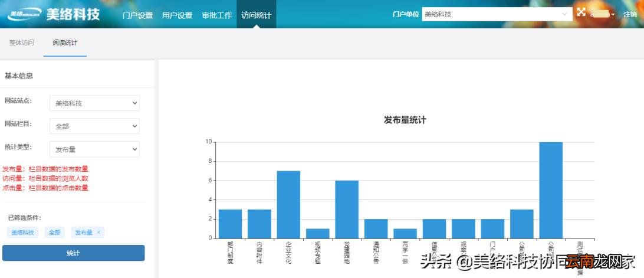
Task: Click the 两学一做 bar in chart
Action: pyautogui.click(x=405, y=233)
